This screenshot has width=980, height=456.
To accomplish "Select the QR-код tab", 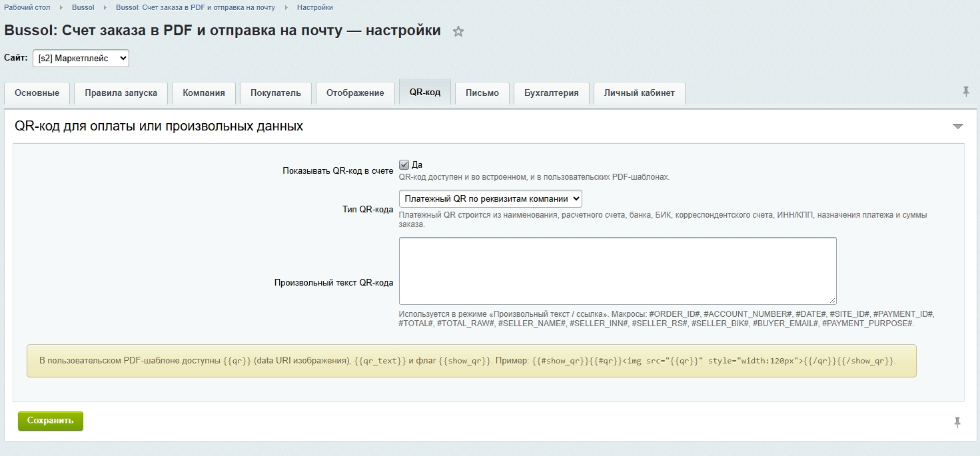I will point(425,92).
